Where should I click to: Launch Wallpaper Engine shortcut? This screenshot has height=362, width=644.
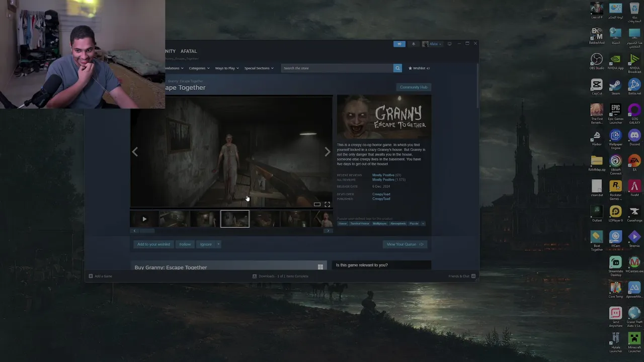coord(615,140)
